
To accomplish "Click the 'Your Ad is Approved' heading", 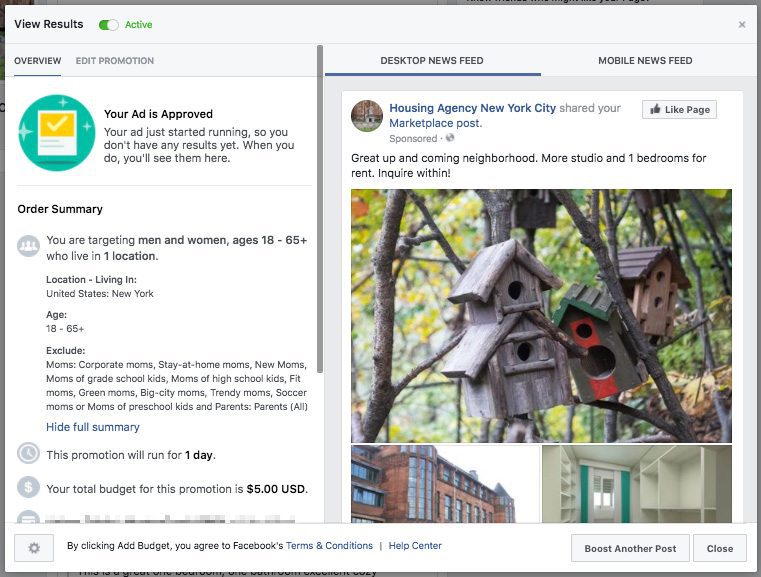I will pyautogui.click(x=158, y=114).
